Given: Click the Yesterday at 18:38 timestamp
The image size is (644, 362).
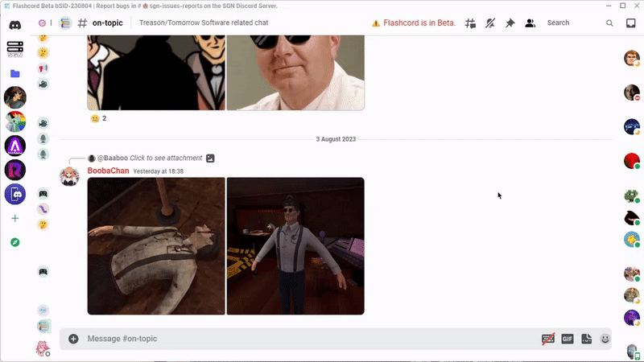Looking at the screenshot, I should point(158,171).
